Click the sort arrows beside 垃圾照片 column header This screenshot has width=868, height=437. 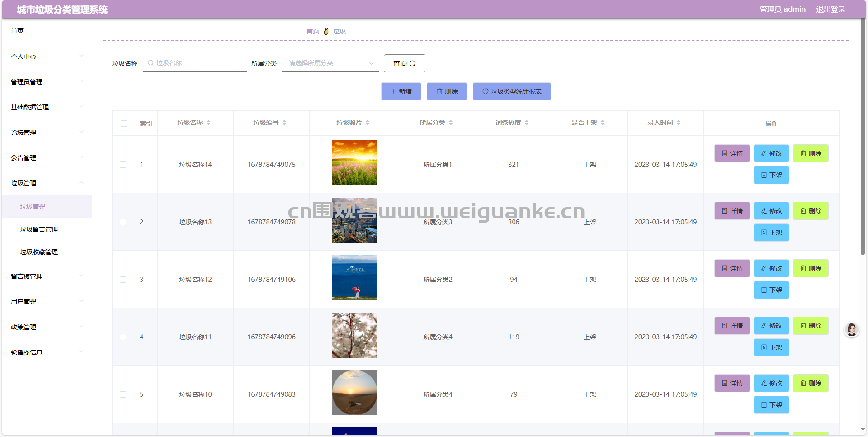coord(368,123)
